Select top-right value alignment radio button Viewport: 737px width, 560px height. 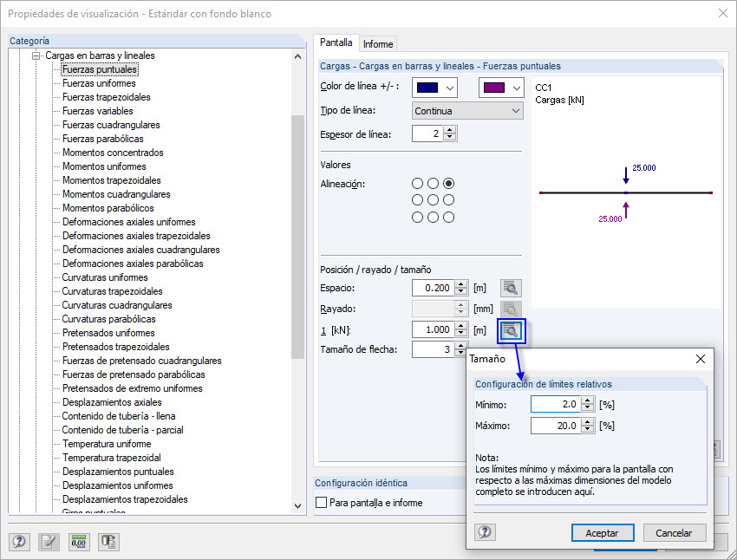(x=449, y=183)
